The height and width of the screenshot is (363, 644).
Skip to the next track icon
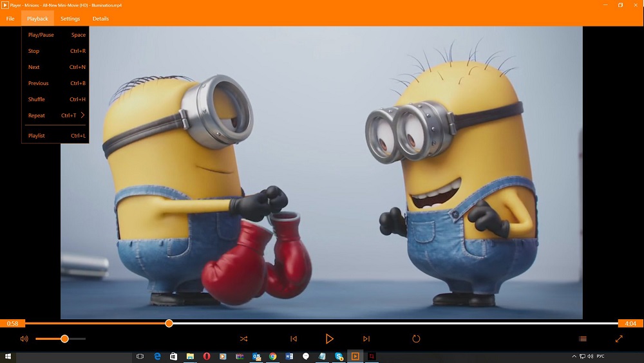(x=366, y=339)
